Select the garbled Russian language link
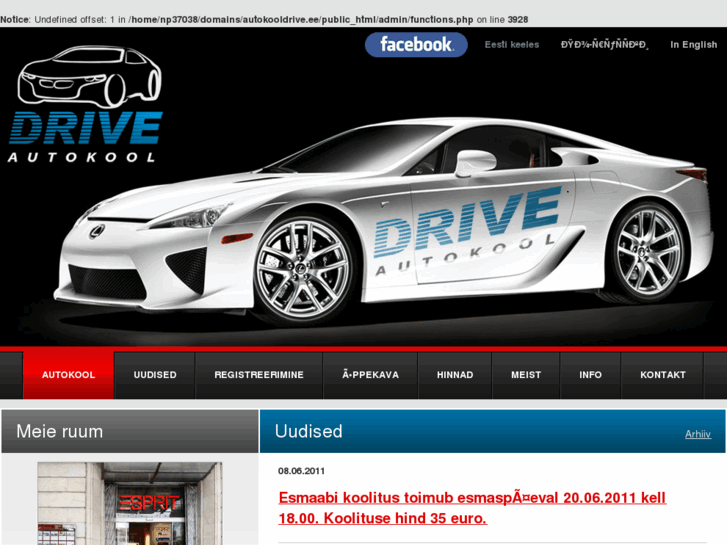The image size is (727, 545). 605,45
